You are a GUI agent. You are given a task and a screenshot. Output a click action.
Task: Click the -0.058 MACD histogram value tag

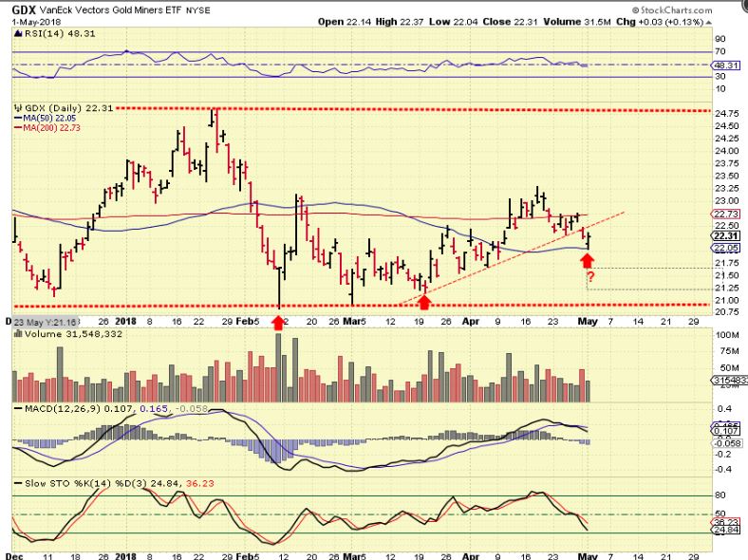[727, 443]
